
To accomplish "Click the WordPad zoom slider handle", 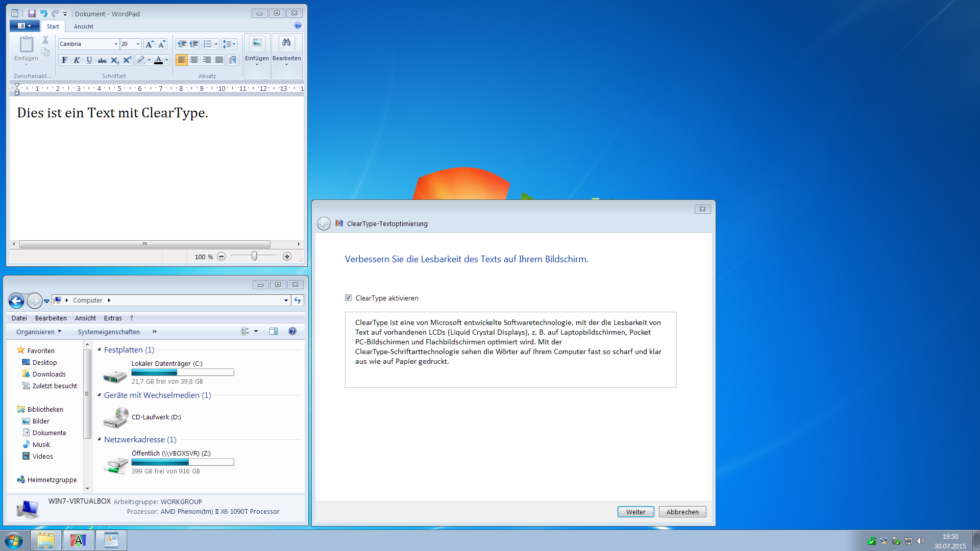I will (254, 256).
